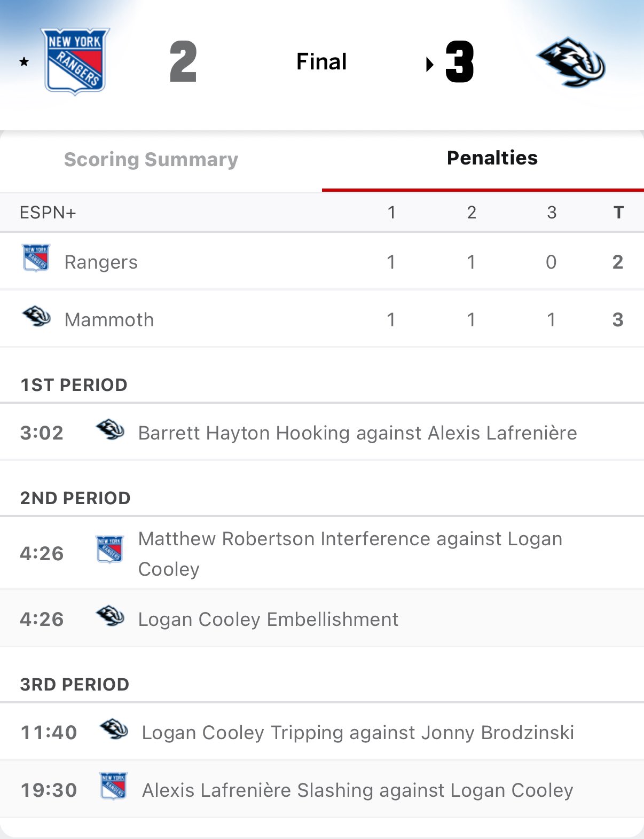Tap the Logan Cooley Embellishment penalty entry
Image resolution: width=644 pixels, height=839 pixels.
[268, 620]
